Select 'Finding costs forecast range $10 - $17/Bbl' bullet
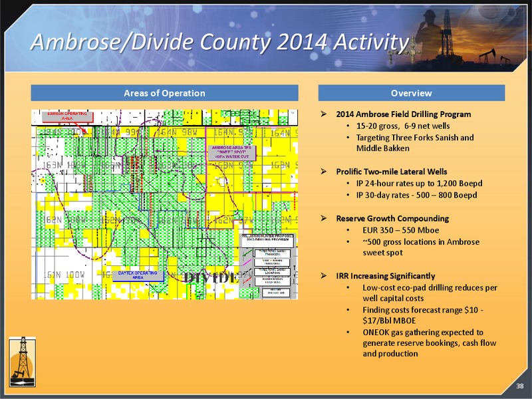This screenshot has width=532, height=399. [x=423, y=315]
